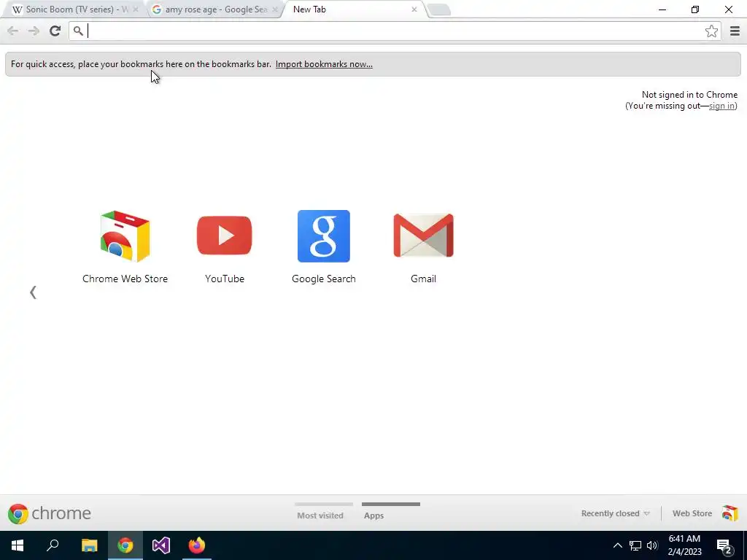
Task: Bookmark this page with the star icon
Action: [x=711, y=31]
